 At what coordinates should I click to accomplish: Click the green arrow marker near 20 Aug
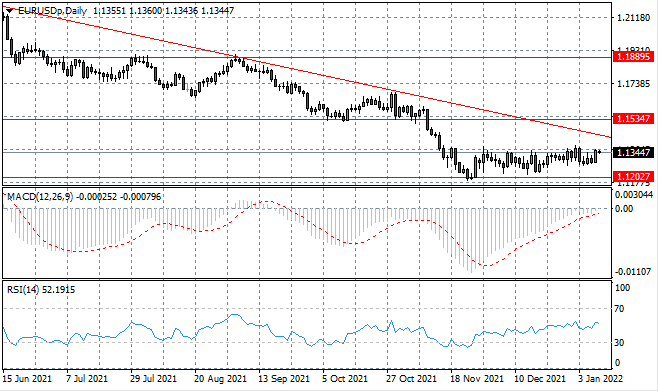click(x=187, y=88)
